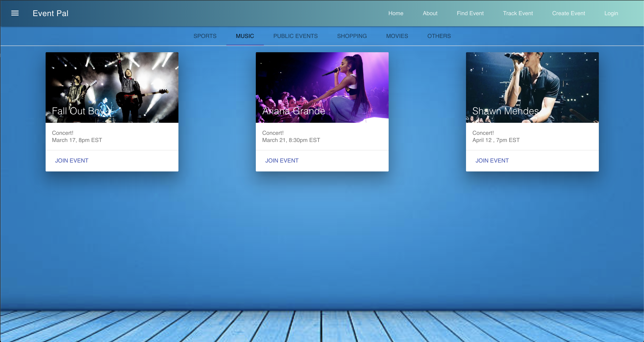
Task: Open the About page link
Action: [430, 13]
